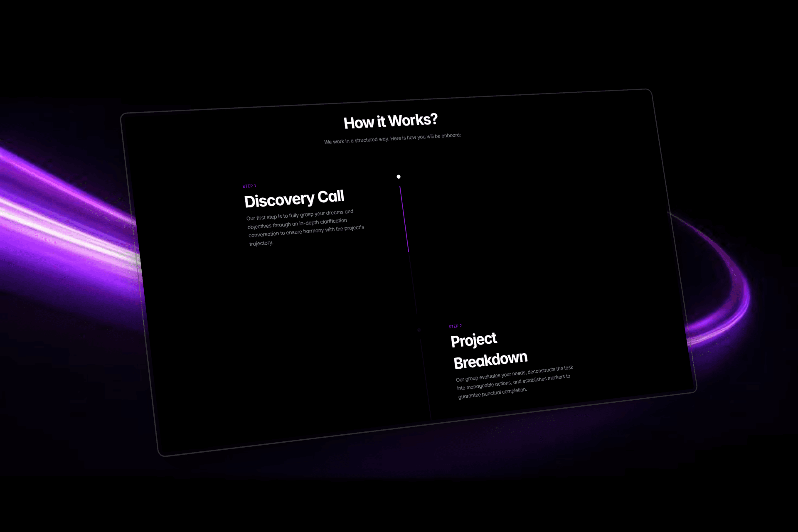Click the dim Step 2 timeline dot

(419, 330)
